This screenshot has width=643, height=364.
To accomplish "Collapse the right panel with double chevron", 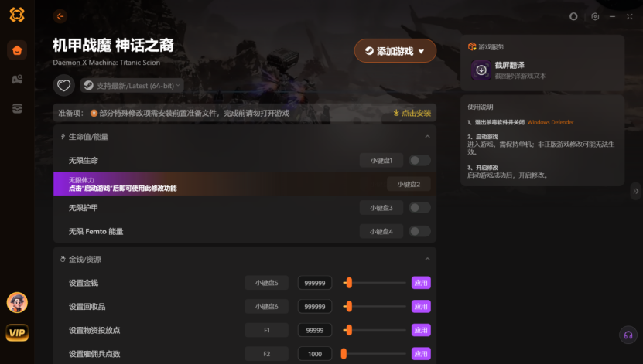I will point(635,191).
